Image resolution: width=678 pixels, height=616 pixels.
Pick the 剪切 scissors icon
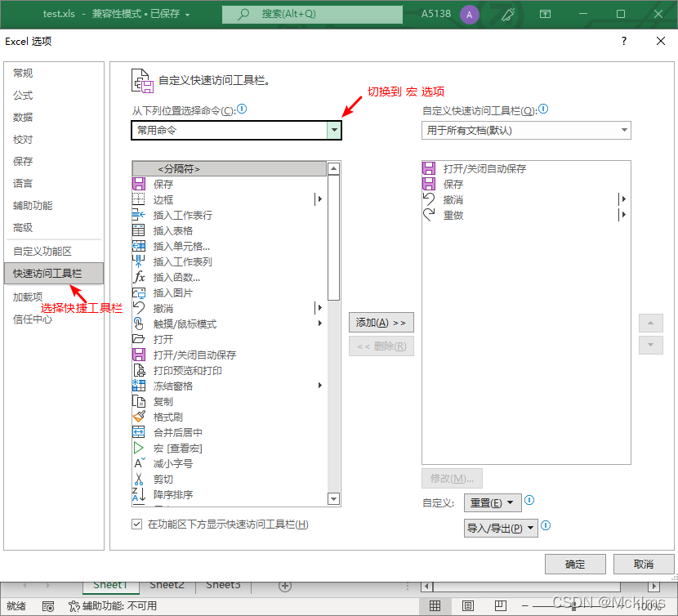click(138, 479)
